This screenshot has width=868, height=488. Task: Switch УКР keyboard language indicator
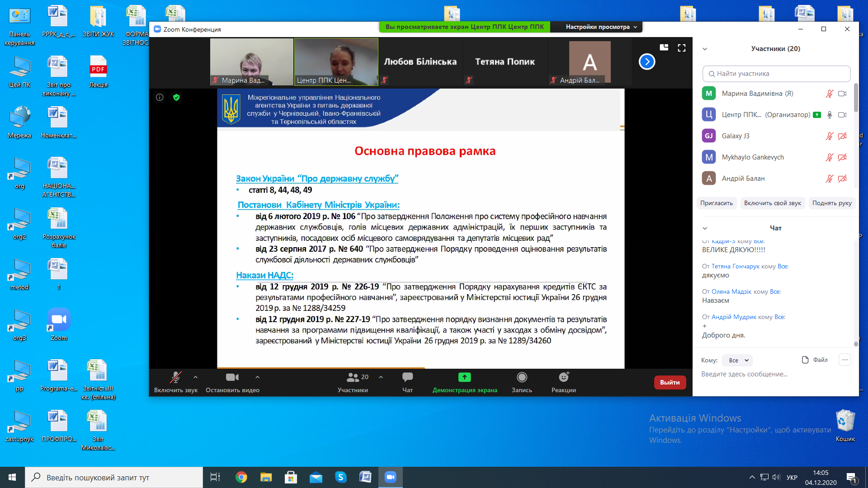tap(792, 477)
